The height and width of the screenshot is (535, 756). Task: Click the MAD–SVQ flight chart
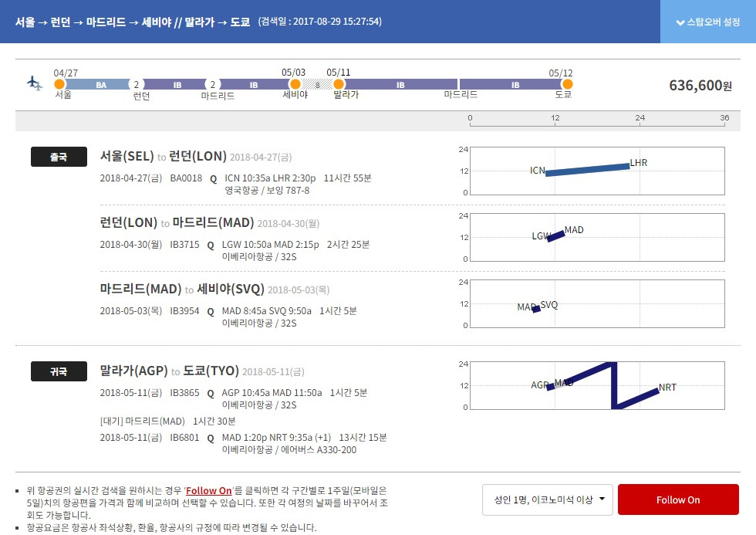pyautogui.click(x=597, y=304)
